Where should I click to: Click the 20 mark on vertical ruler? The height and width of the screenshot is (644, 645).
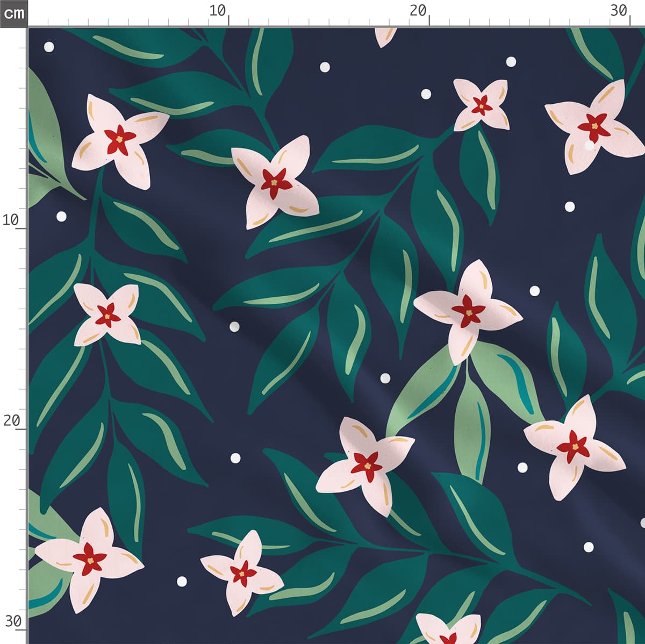pyautogui.click(x=11, y=420)
